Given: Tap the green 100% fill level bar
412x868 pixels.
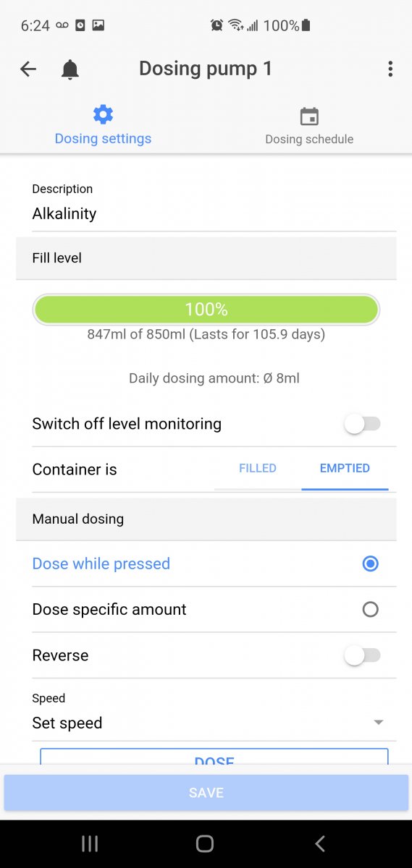Looking at the screenshot, I should [x=206, y=310].
